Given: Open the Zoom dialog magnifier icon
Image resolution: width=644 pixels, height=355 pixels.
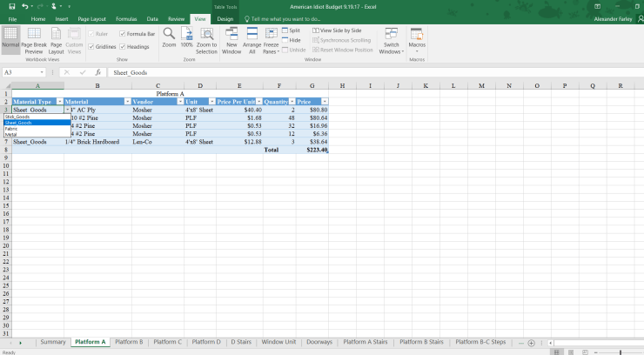Looking at the screenshot, I should click(169, 35).
